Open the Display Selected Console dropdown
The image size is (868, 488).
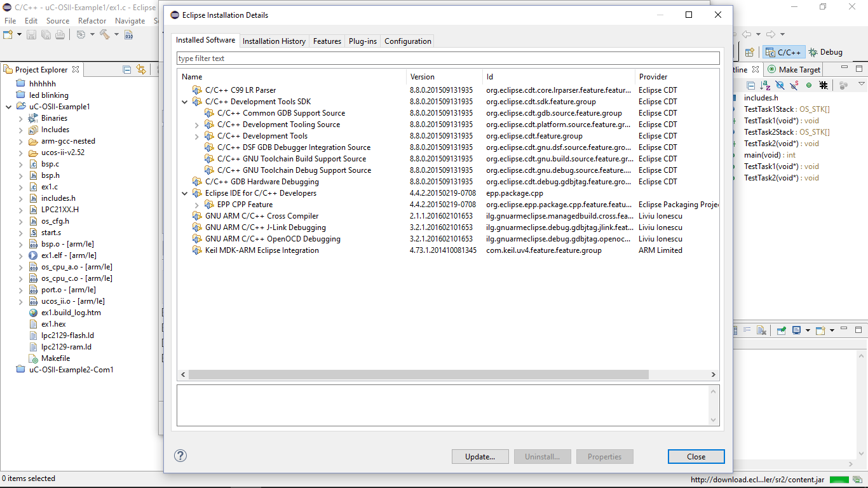[808, 330]
